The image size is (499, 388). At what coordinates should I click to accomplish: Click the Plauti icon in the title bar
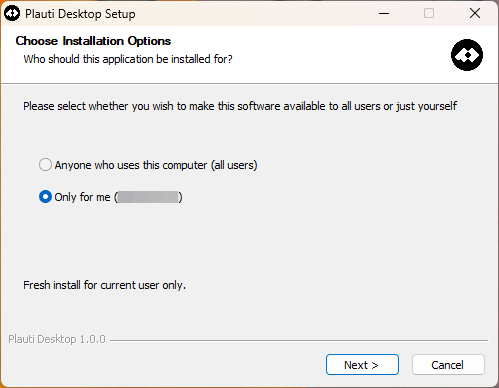click(12, 14)
